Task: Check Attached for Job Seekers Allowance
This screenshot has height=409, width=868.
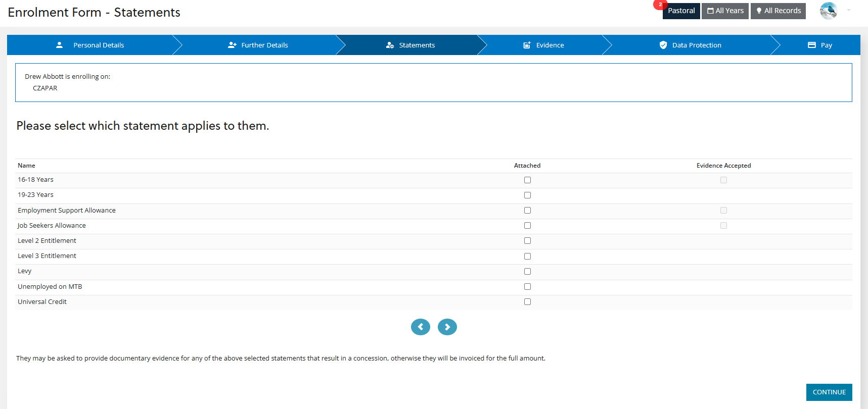Action: click(x=527, y=226)
